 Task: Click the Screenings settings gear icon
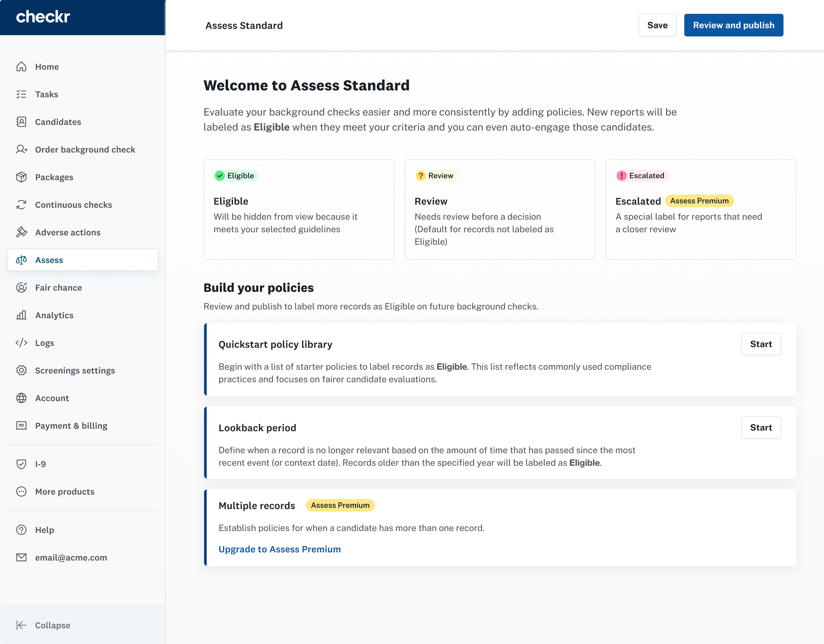click(21, 370)
